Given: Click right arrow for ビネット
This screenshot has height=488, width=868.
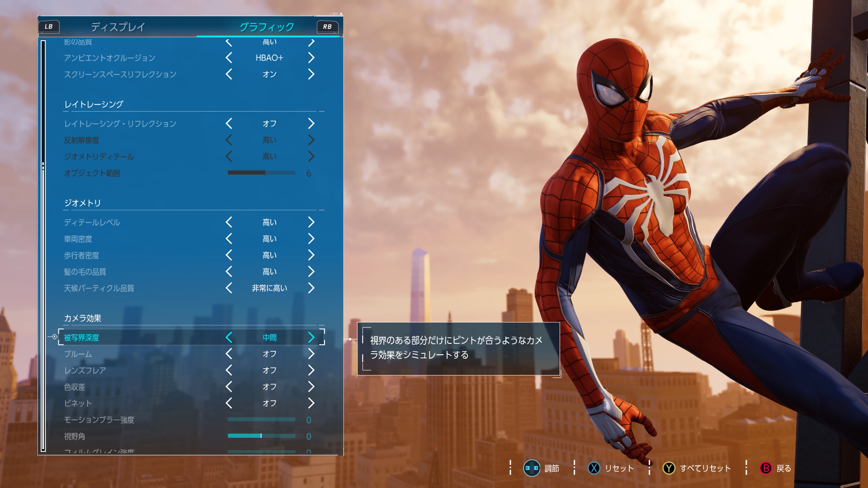Looking at the screenshot, I should coord(311,403).
